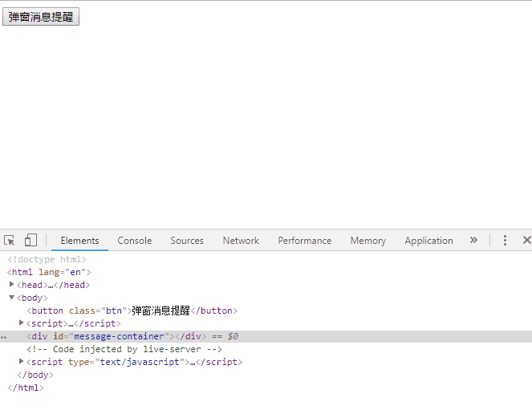Viewport: 532px width, 418px height.
Task: Select the <!doctype html> line
Action: (47, 259)
